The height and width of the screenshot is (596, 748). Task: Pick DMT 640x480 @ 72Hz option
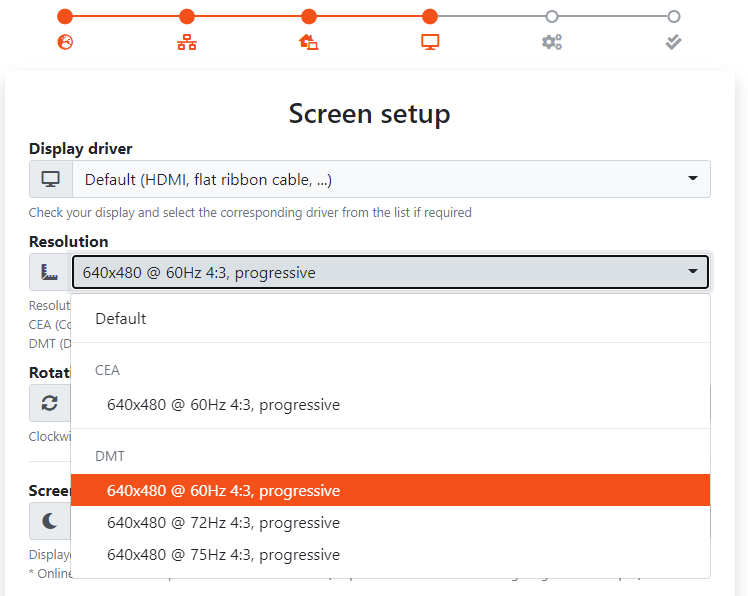pyautogui.click(x=390, y=523)
